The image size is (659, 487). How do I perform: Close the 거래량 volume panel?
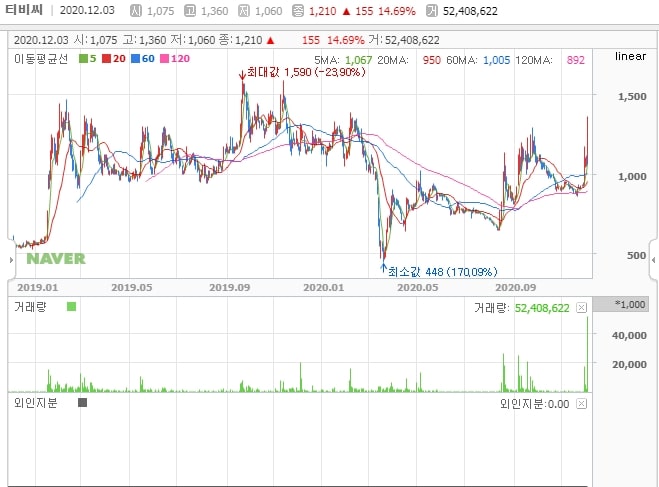[581, 308]
